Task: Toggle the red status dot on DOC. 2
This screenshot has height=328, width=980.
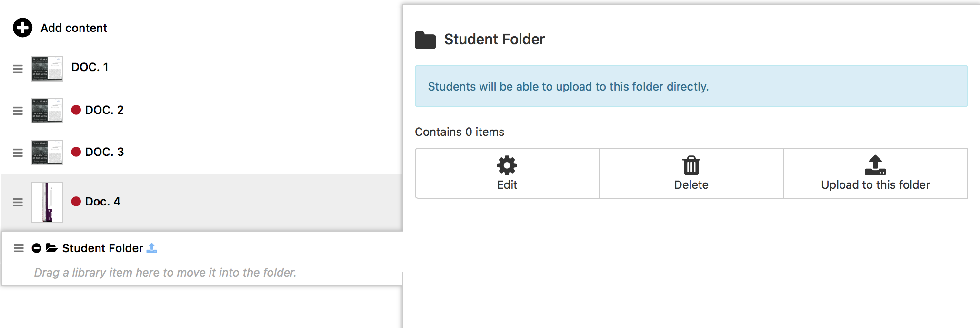Action: (x=76, y=110)
